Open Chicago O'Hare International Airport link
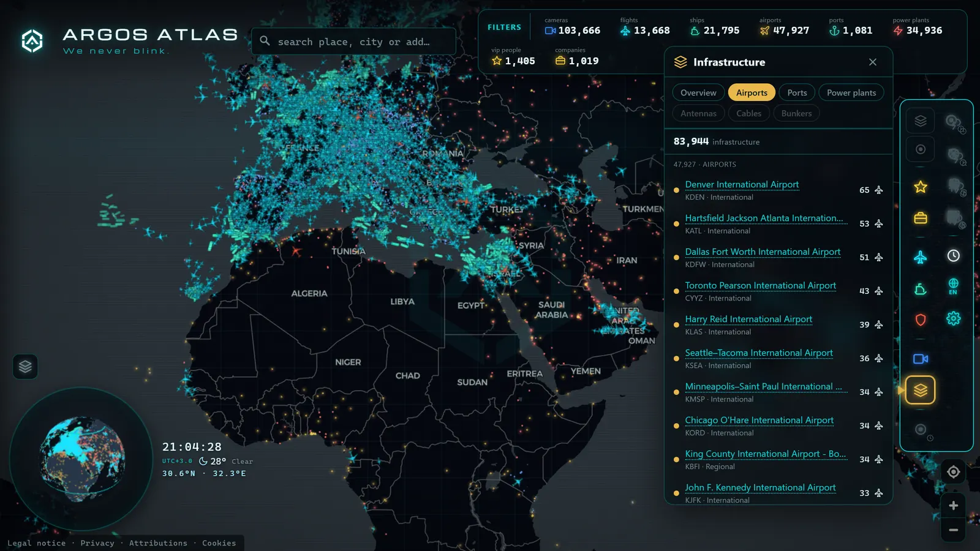The height and width of the screenshot is (551, 980). [759, 420]
